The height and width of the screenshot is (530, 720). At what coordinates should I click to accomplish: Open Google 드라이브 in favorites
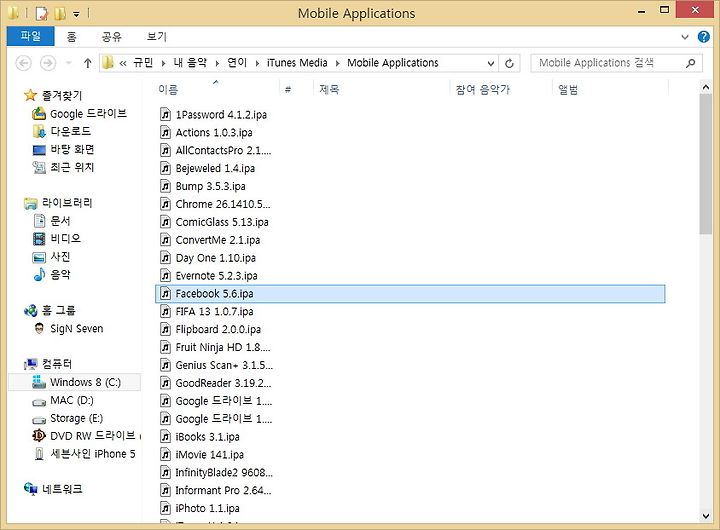point(79,113)
